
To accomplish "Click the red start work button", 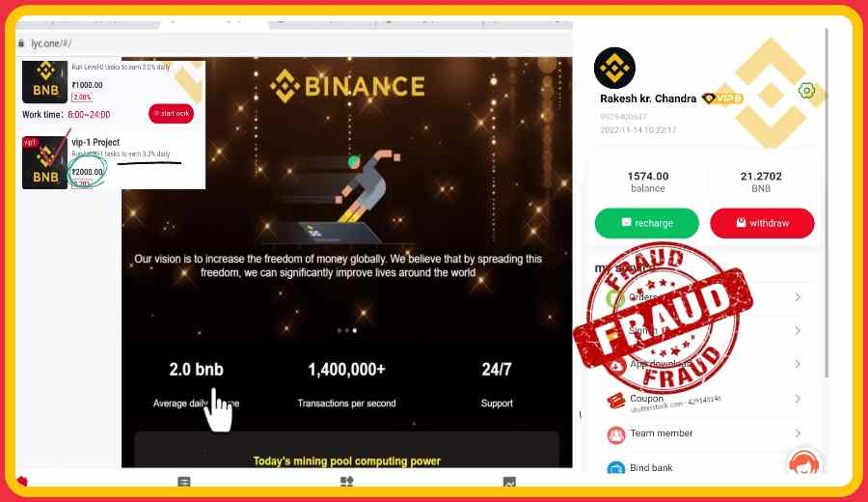I will tap(171, 114).
